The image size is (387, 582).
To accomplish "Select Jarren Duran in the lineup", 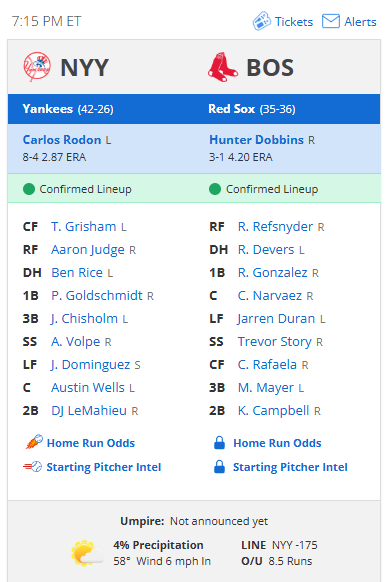I will click(x=276, y=319).
